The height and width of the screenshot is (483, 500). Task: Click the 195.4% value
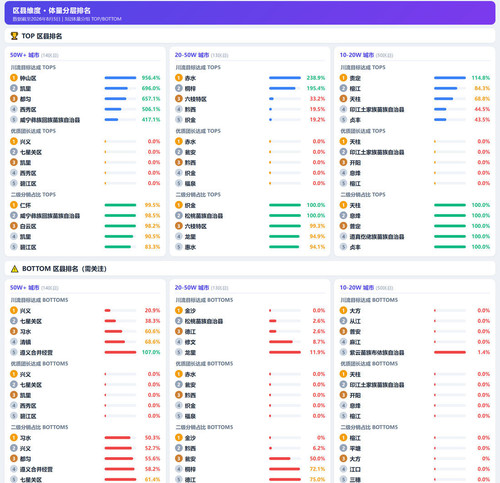click(316, 88)
